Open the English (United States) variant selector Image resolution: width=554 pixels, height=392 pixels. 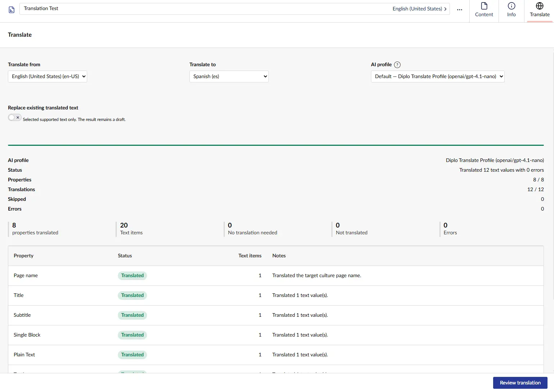420,9
